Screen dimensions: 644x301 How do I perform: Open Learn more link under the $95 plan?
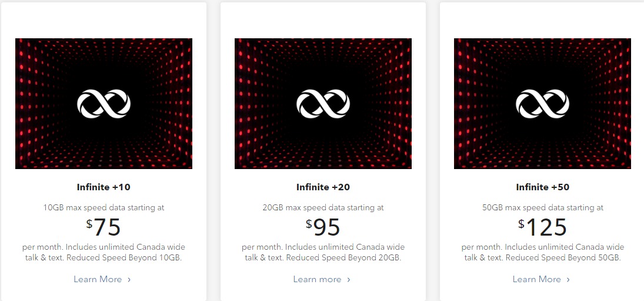point(322,279)
